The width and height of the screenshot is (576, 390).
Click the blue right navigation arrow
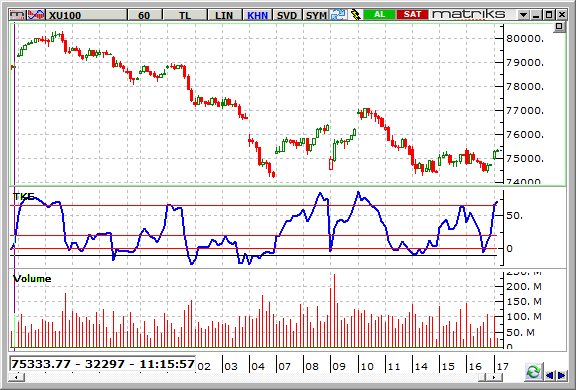[562, 375]
